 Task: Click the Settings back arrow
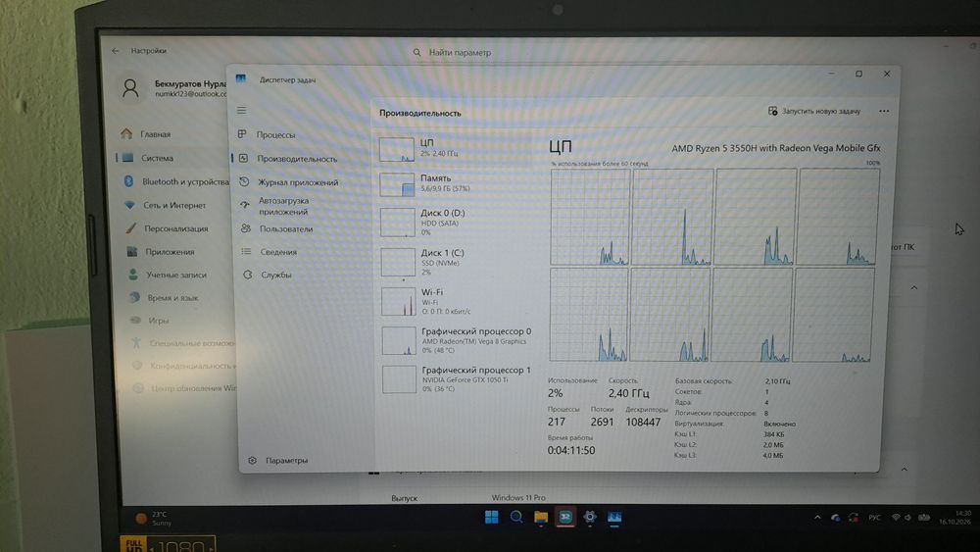(x=115, y=51)
